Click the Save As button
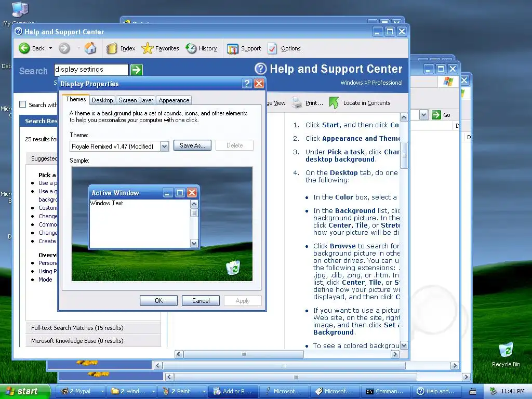532x399 pixels. point(192,145)
